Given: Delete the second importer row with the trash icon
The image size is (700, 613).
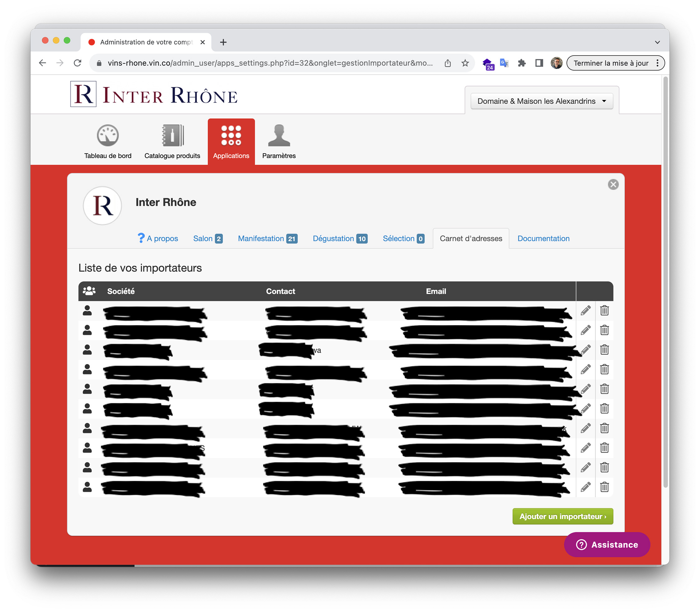Looking at the screenshot, I should click(x=604, y=330).
